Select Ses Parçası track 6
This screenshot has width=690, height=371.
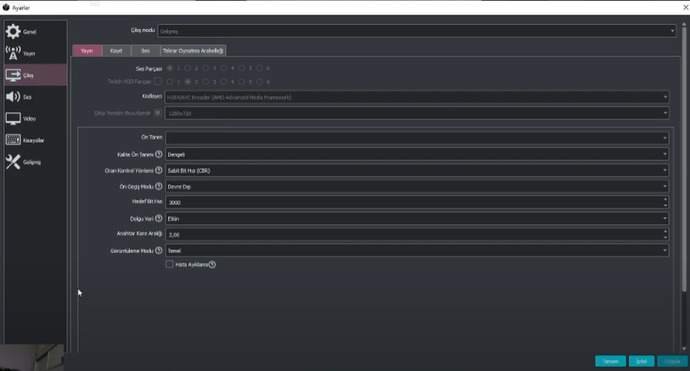click(260, 68)
